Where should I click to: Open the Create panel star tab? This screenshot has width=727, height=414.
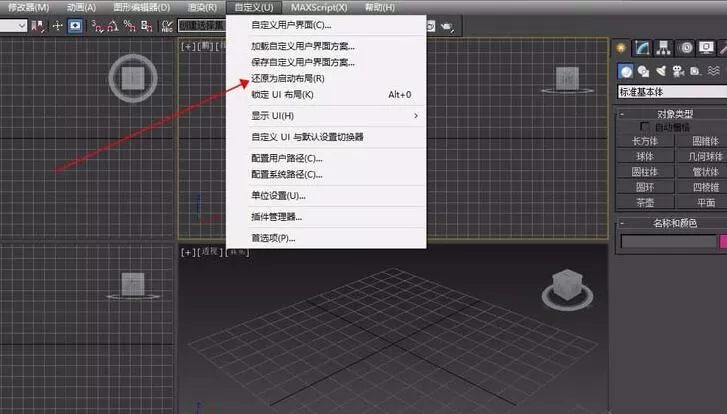[621, 48]
